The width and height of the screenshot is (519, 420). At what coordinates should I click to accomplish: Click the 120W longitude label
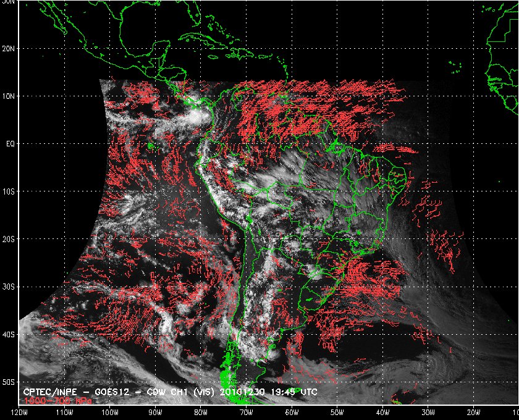[19, 413]
